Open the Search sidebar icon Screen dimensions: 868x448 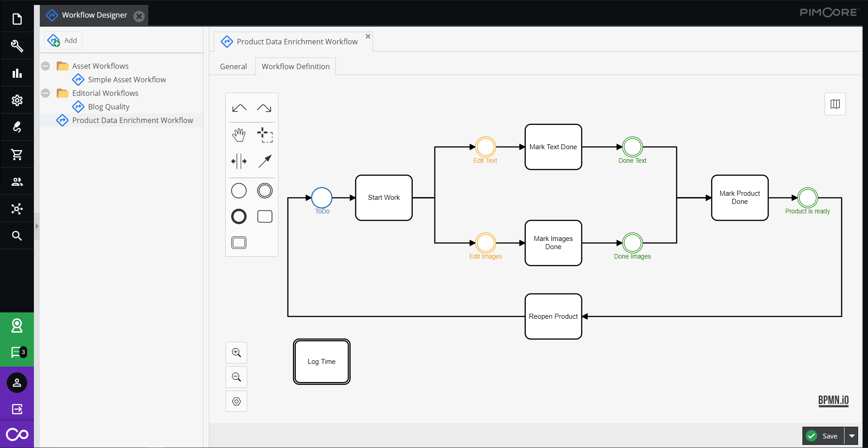coord(17,235)
